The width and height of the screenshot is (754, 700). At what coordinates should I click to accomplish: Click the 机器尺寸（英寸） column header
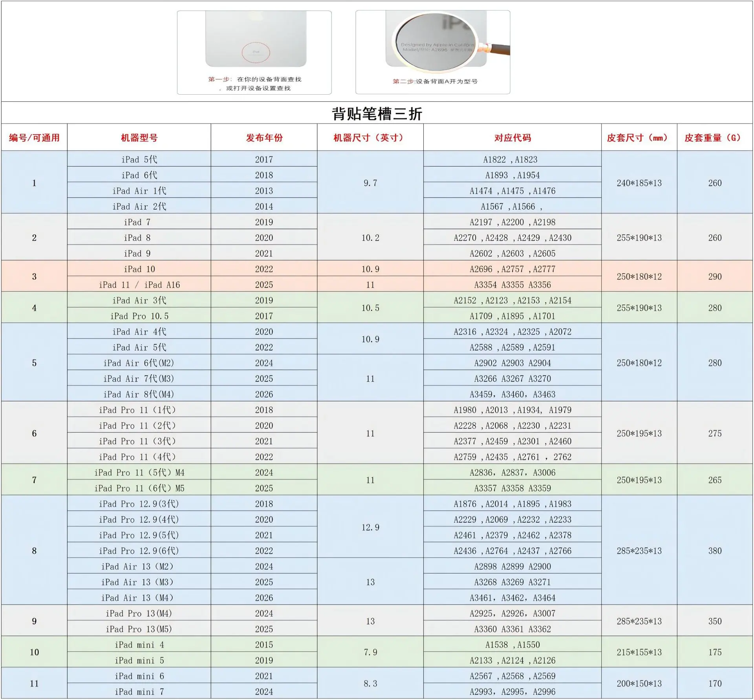pos(370,138)
